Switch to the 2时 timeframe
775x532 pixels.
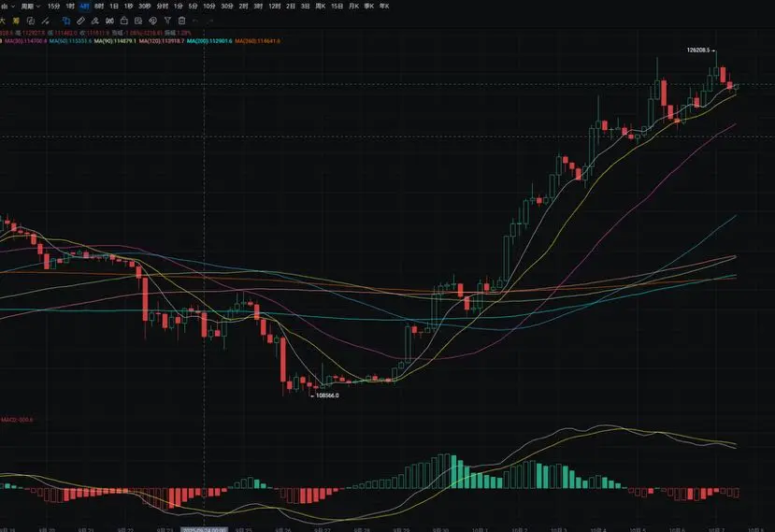(x=243, y=7)
